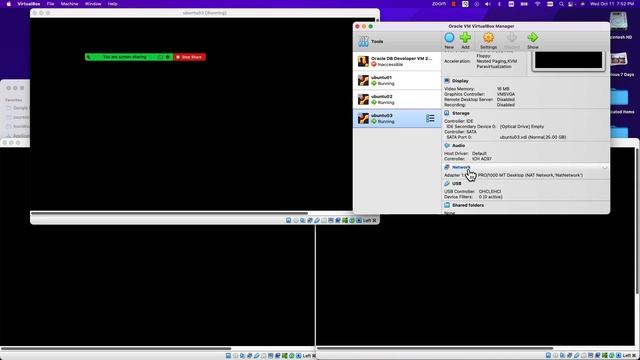Click the Stop Share button
This screenshot has height=360, width=640.
coord(189,57)
